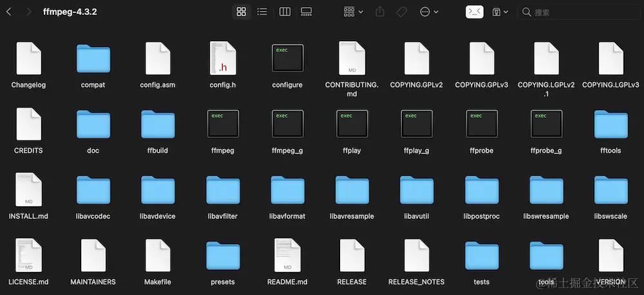This screenshot has width=644, height=295.
Task: Open the group-by dropdown
Action: pyautogui.click(x=353, y=12)
